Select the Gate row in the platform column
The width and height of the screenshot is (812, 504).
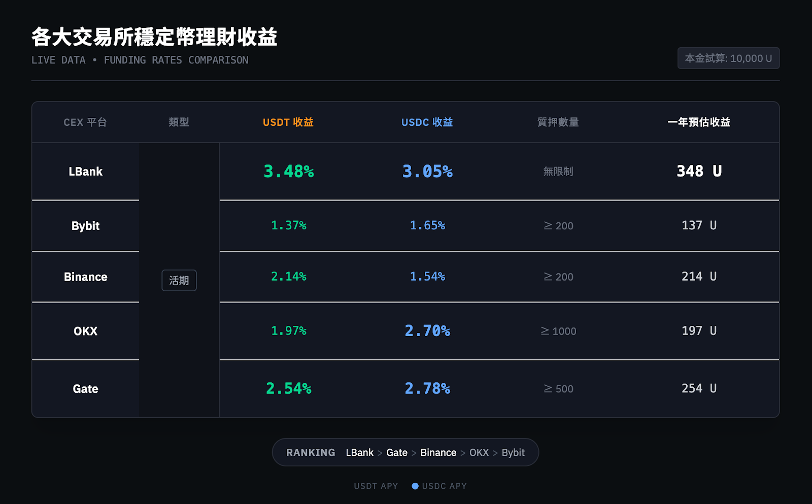85,389
